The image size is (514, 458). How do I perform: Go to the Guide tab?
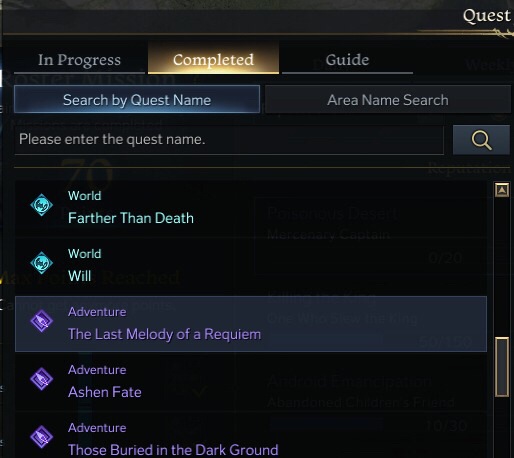[347, 60]
